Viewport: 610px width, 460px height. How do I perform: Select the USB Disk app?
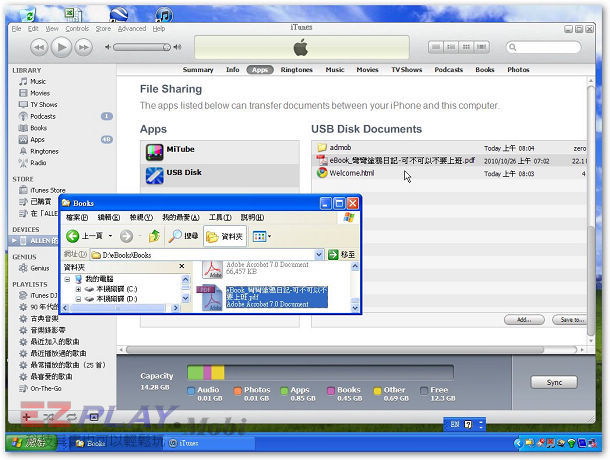[x=220, y=176]
